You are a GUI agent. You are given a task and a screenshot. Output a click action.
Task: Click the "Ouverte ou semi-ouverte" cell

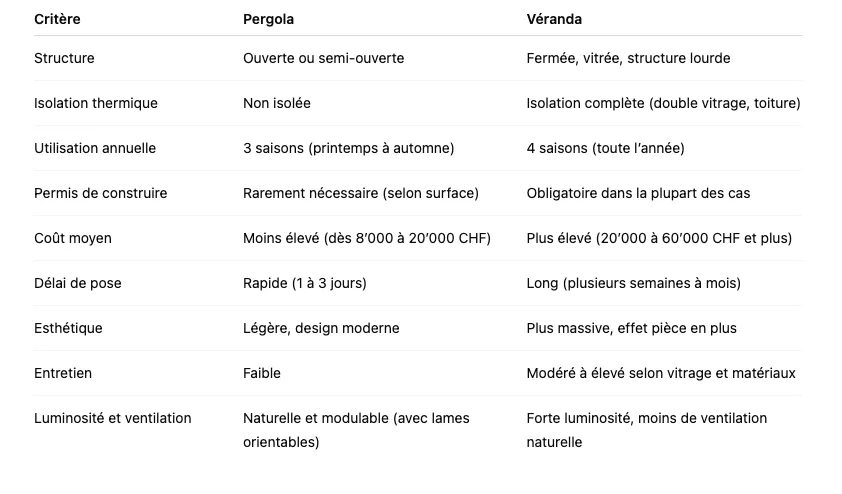tap(323, 58)
